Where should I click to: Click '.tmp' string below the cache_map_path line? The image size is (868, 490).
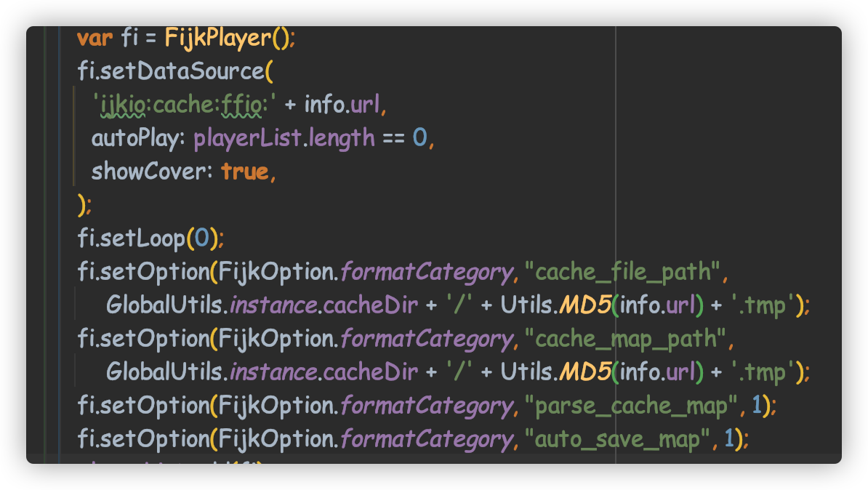(763, 373)
